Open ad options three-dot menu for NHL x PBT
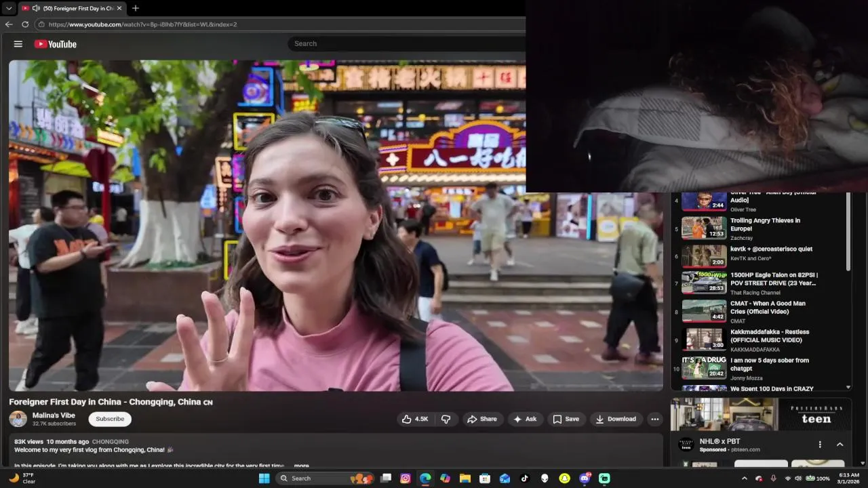 (820, 445)
